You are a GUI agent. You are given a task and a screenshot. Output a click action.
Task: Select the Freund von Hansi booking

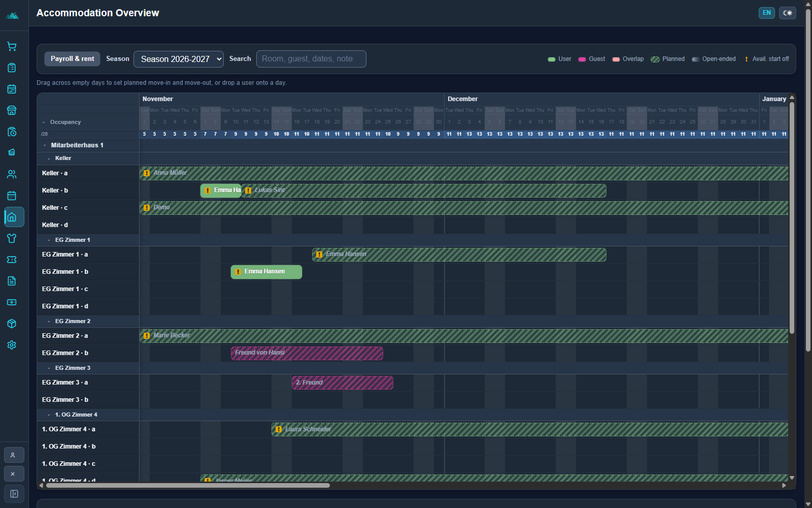pos(307,353)
